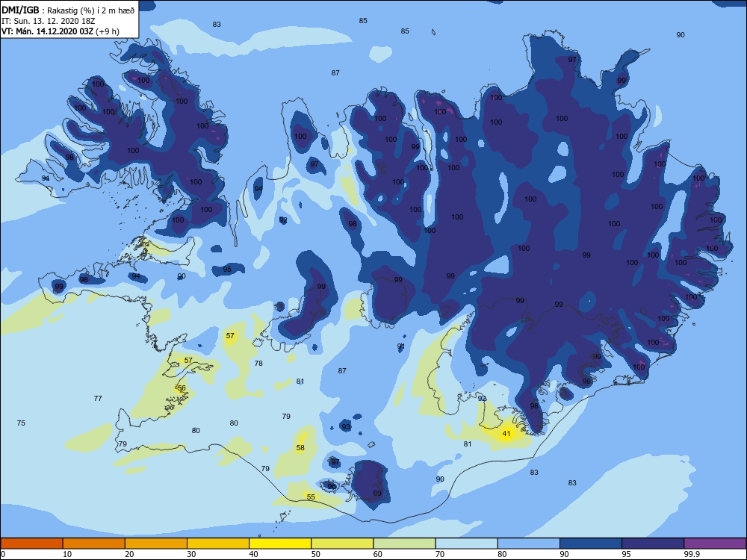Click the legend tick label '40'

point(253,554)
